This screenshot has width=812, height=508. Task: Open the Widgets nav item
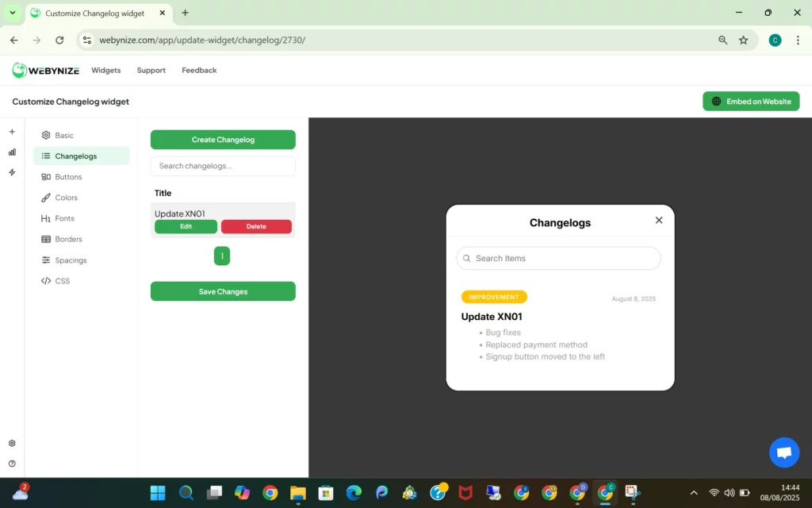(x=105, y=70)
